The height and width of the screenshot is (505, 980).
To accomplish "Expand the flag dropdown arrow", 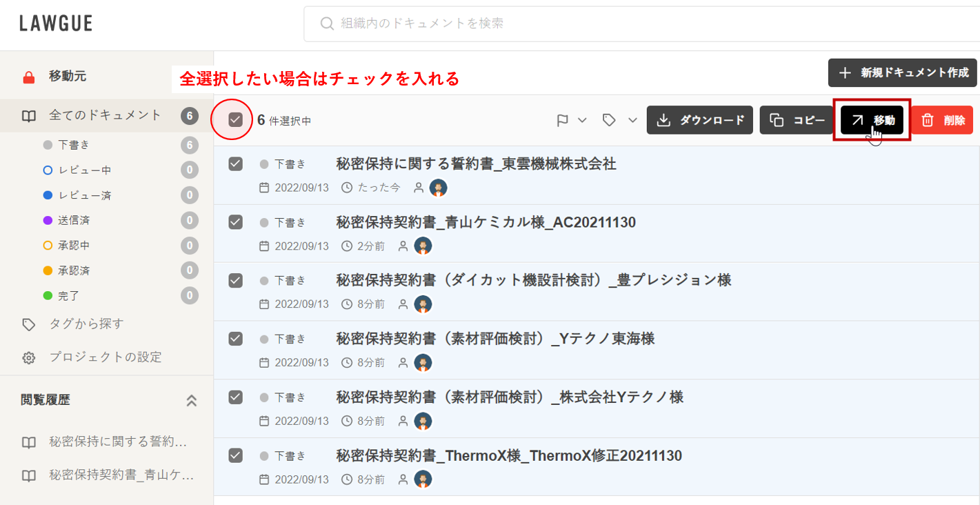I will click(x=582, y=121).
